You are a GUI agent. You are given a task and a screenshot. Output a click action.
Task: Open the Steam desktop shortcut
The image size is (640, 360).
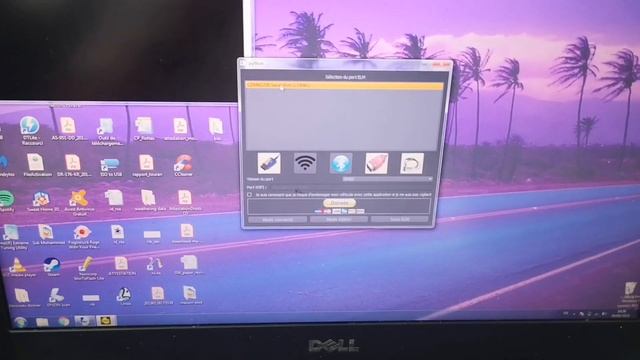click(52, 267)
